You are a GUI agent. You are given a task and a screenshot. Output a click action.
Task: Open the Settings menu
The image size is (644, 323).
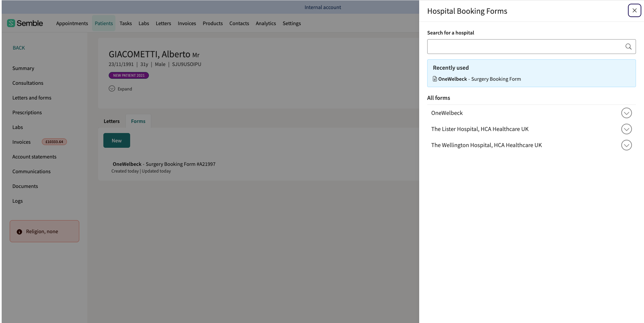[x=292, y=23]
